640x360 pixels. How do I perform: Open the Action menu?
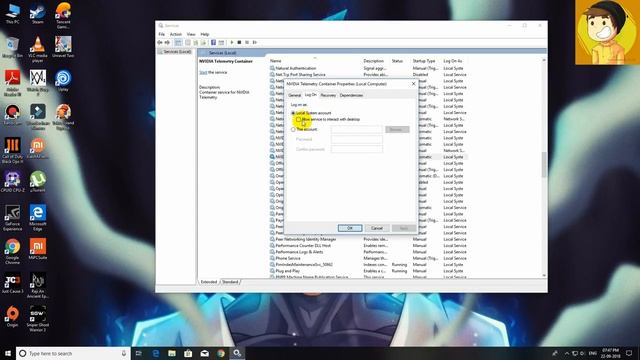176,34
